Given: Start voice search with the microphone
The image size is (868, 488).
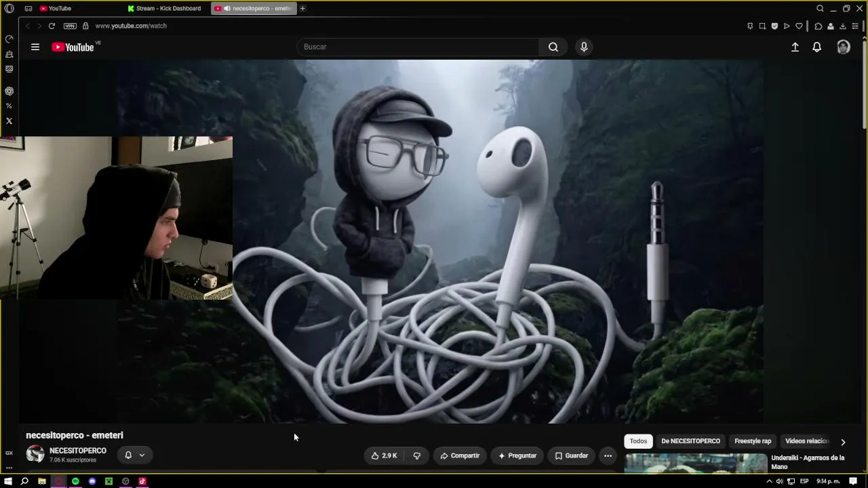Looking at the screenshot, I should click(584, 47).
